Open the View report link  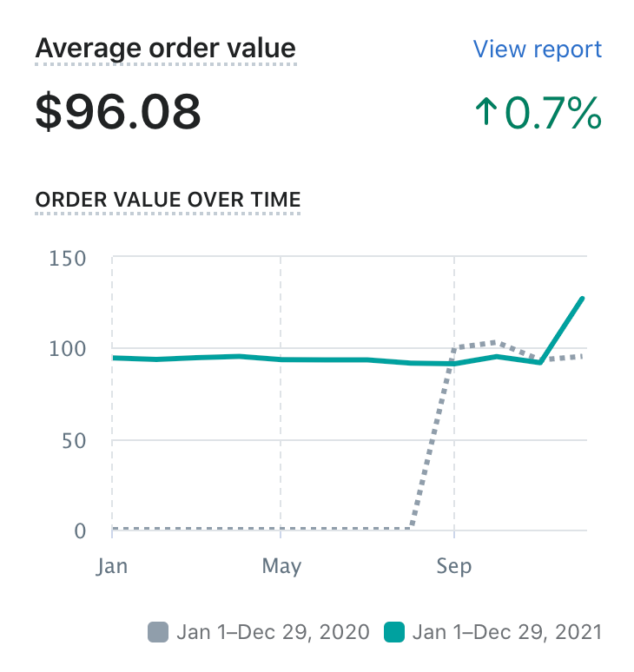537,49
